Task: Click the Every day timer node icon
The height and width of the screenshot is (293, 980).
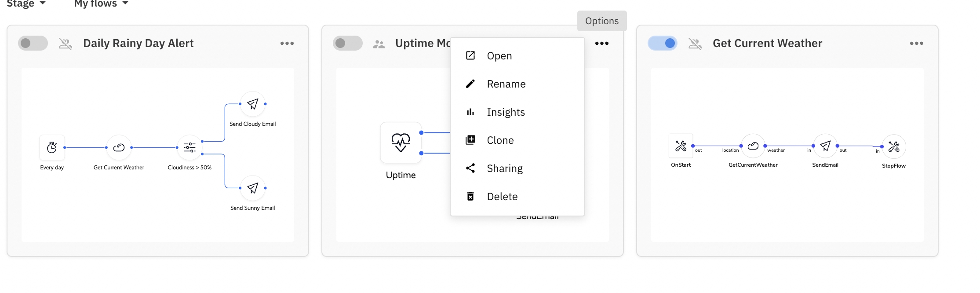Action: coord(52,147)
